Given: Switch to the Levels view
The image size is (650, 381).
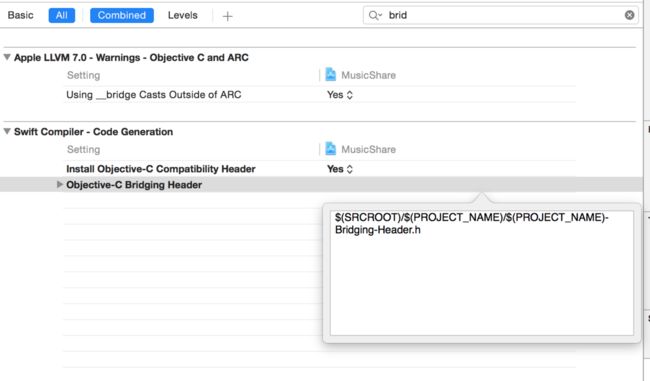Looking at the screenshot, I should click(x=182, y=15).
